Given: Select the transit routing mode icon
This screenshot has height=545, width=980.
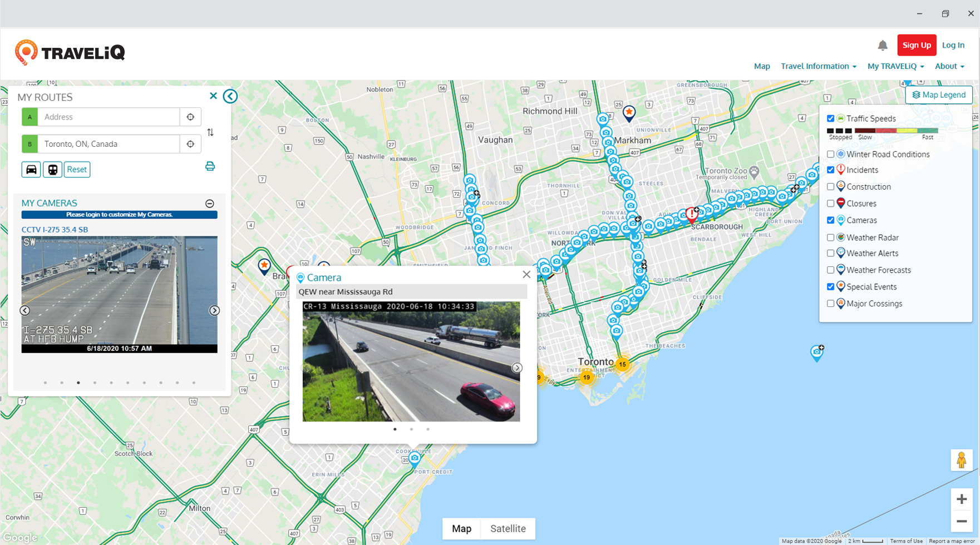Looking at the screenshot, I should (x=53, y=169).
